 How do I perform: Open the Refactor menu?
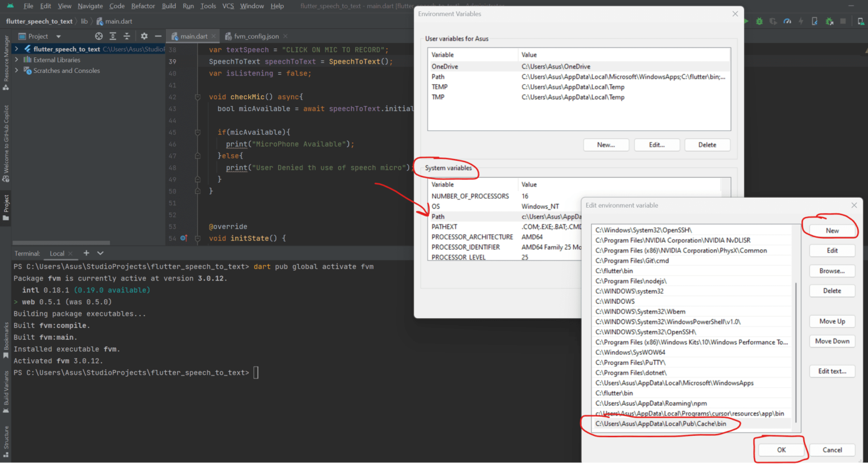coord(143,6)
